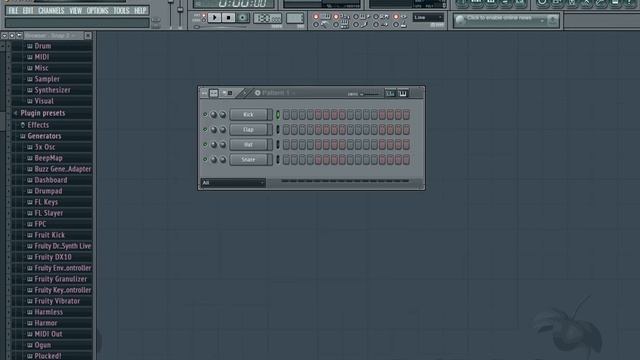
Task: Select the Dashboard generator icon
Action: (30, 180)
